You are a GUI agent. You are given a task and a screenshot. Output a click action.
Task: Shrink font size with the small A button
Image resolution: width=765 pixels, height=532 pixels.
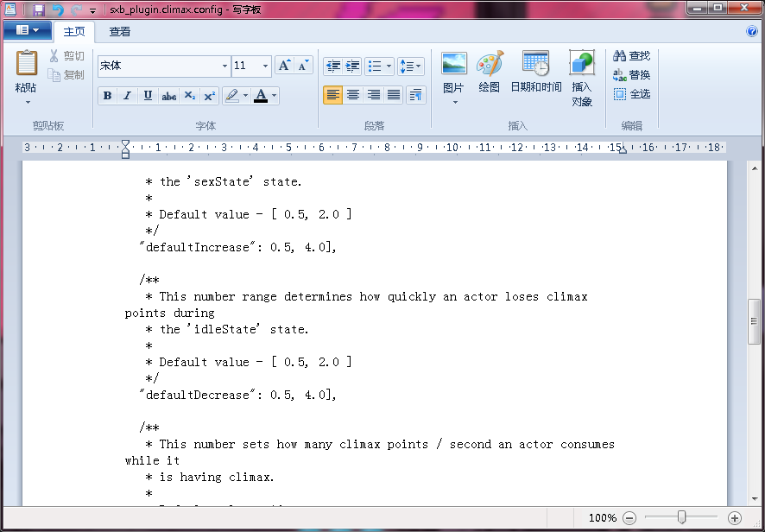pos(303,66)
